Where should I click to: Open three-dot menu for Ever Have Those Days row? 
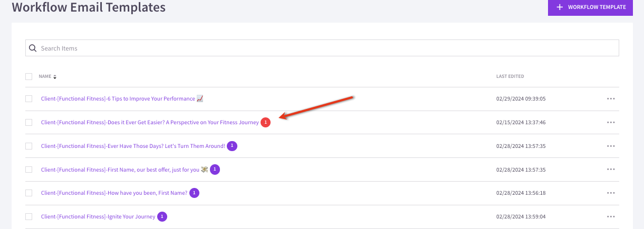pos(611,146)
